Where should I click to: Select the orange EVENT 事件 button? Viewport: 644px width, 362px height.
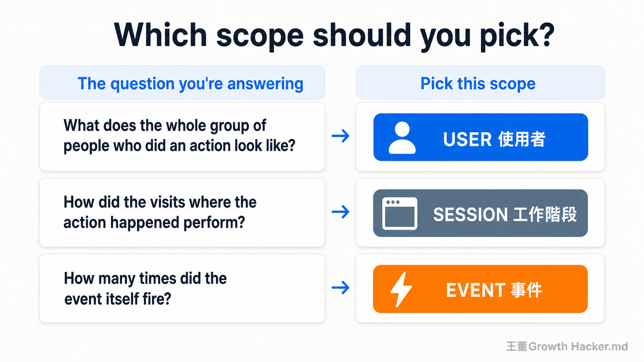(x=480, y=289)
